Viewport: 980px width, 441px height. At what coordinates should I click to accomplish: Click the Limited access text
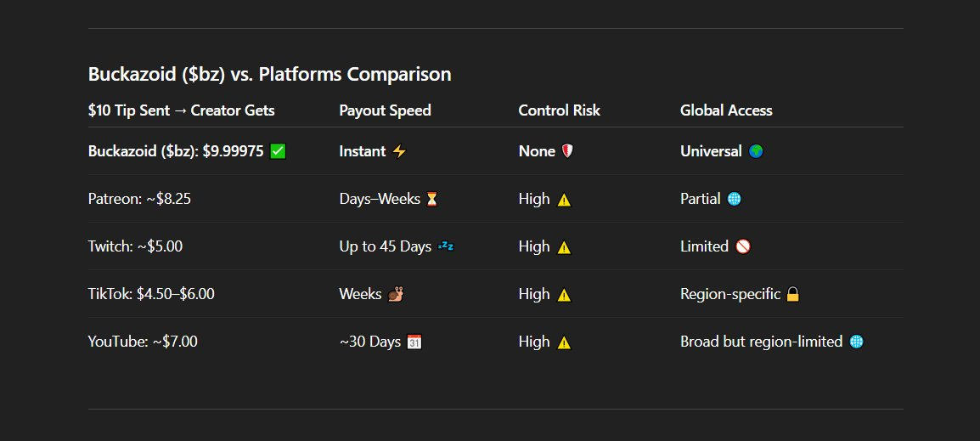click(x=704, y=246)
